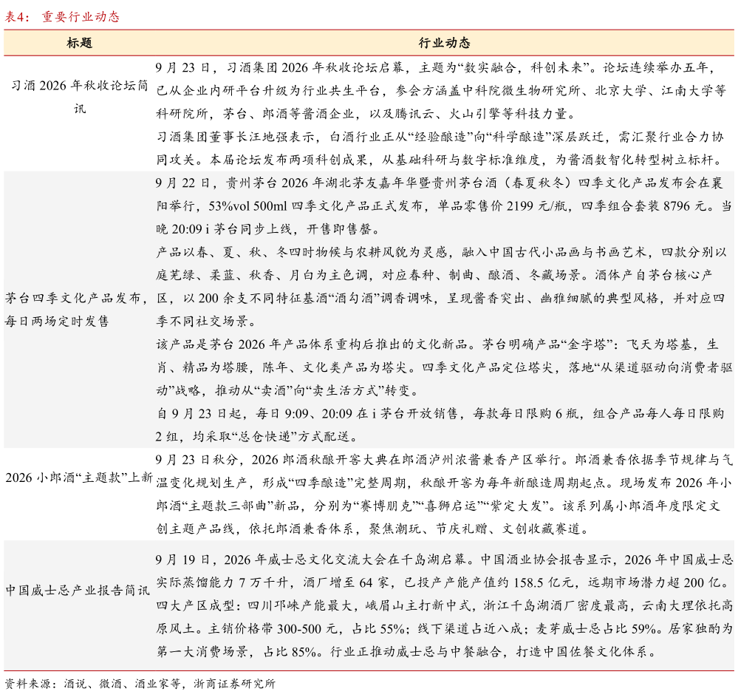Click the line starting '第一大消费场景，占比 85%'

(x=406, y=652)
